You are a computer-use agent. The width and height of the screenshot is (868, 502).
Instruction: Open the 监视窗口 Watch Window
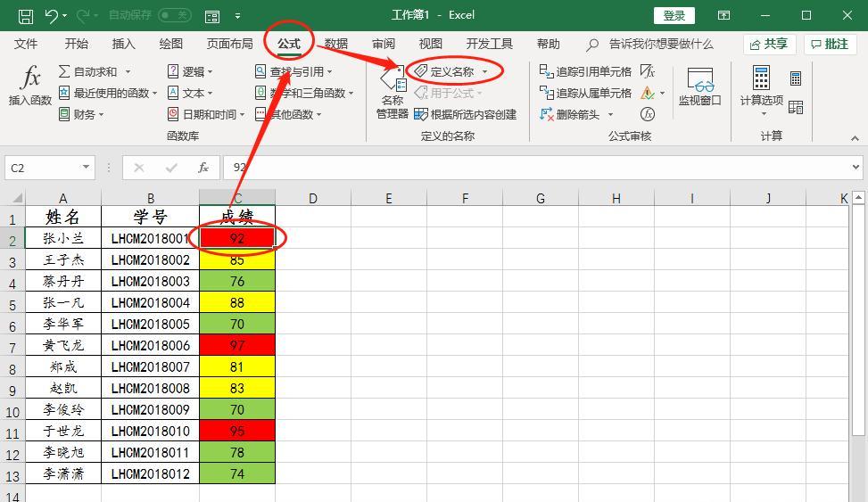699,86
